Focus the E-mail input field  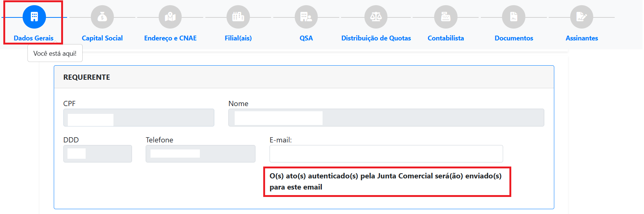click(x=386, y=154)
